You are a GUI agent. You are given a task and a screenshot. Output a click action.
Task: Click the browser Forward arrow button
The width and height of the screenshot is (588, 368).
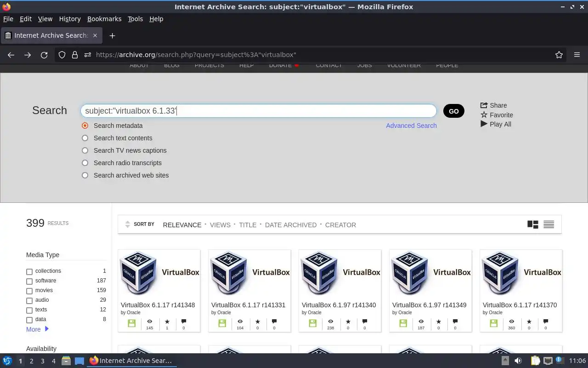tap(28, 55)
